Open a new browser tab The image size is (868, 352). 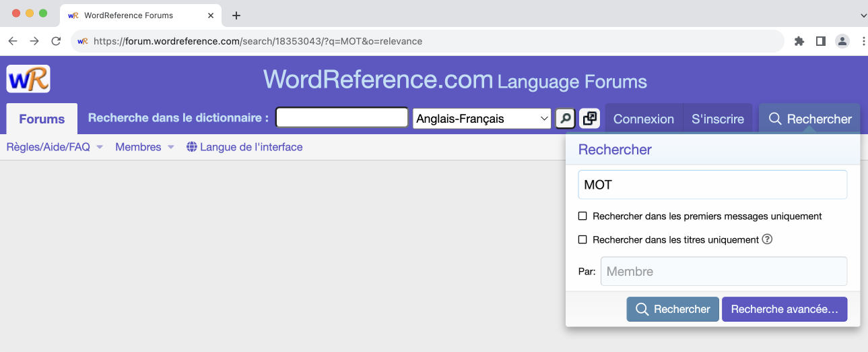point(236,16)
